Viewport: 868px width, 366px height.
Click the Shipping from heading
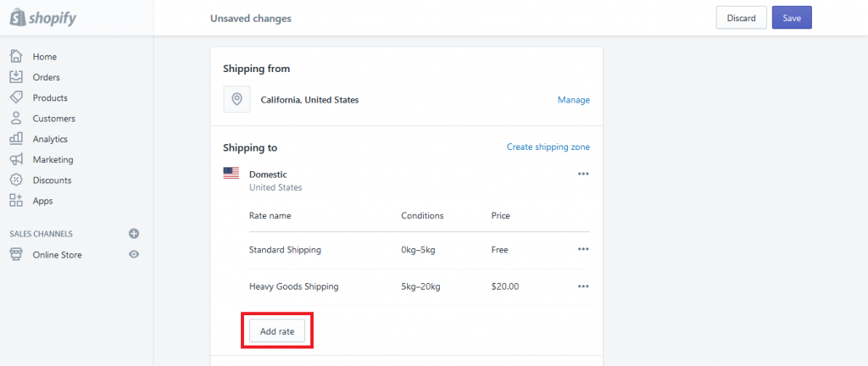(x=256, y=69)
